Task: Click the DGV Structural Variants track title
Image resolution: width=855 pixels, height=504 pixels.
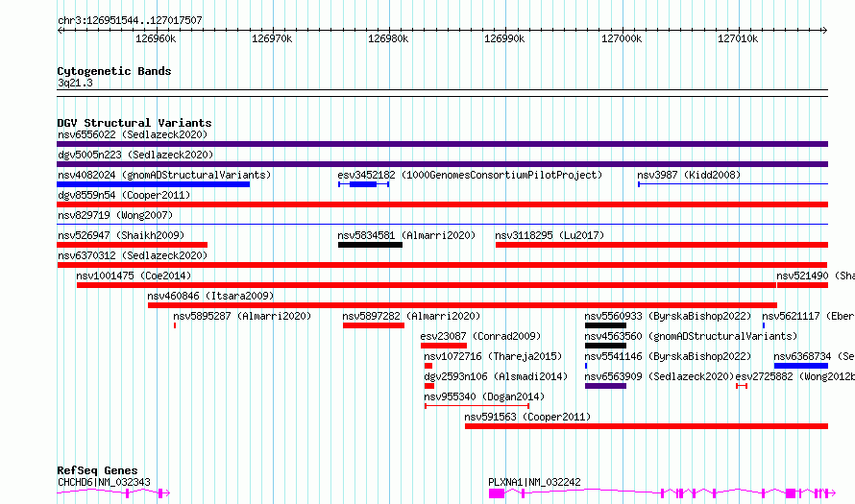Action: point(134,123)
